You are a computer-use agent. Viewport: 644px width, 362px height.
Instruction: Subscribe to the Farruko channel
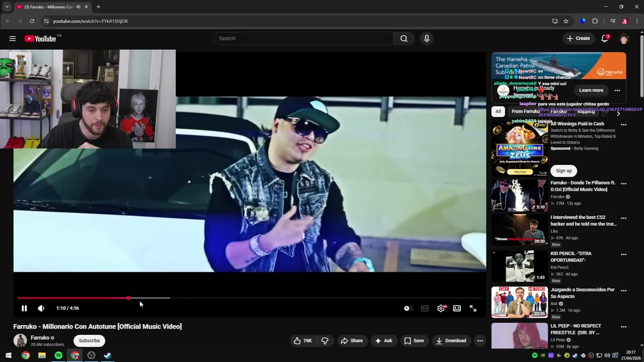pos(89,340)
